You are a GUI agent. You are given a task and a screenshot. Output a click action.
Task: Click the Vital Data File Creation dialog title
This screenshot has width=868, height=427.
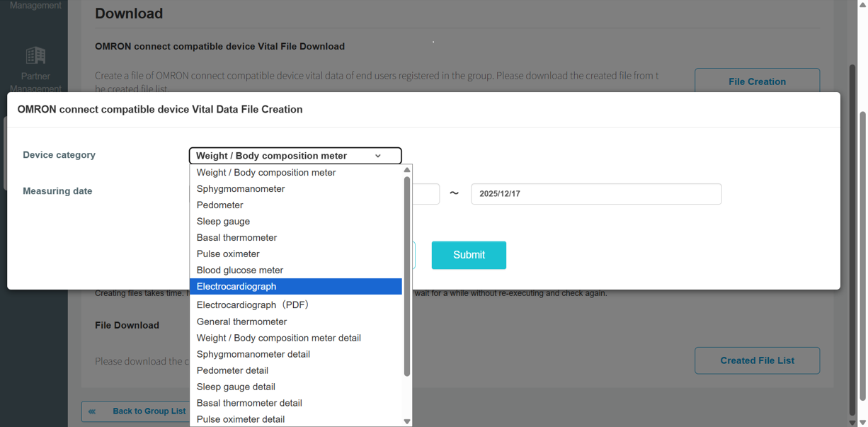[x=160, y=110]
